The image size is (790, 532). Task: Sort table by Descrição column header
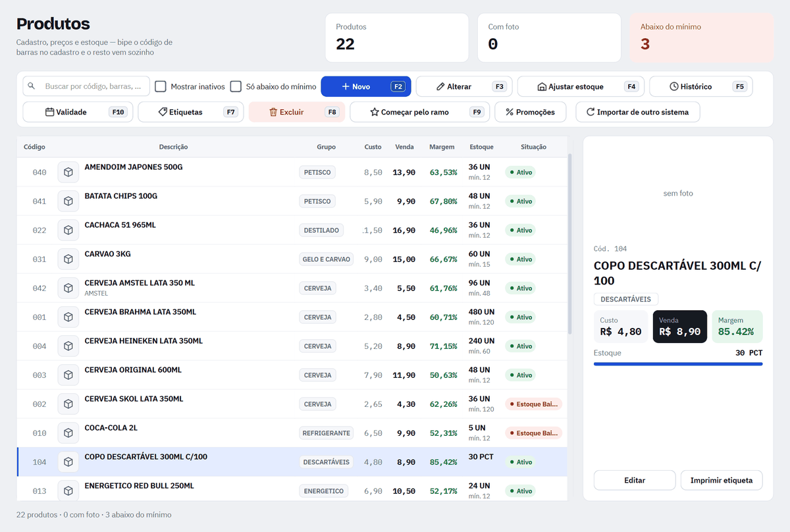pyautogui.click(x=173, y=147)
